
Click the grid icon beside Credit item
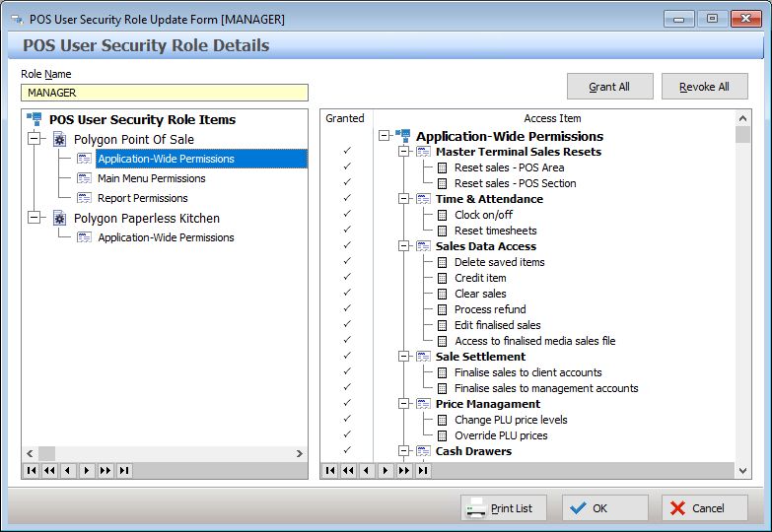(x=443, y=278)
